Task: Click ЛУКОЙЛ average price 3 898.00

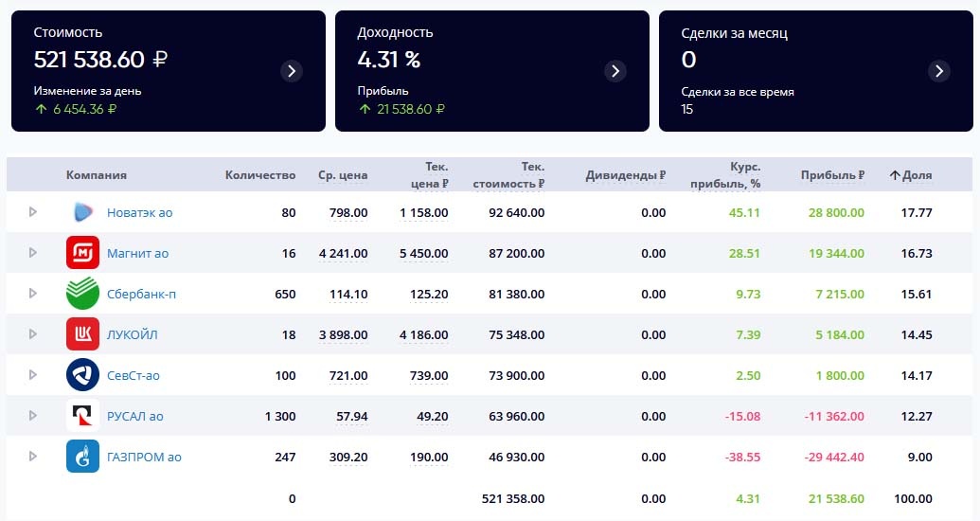Action: click(343, 334)
